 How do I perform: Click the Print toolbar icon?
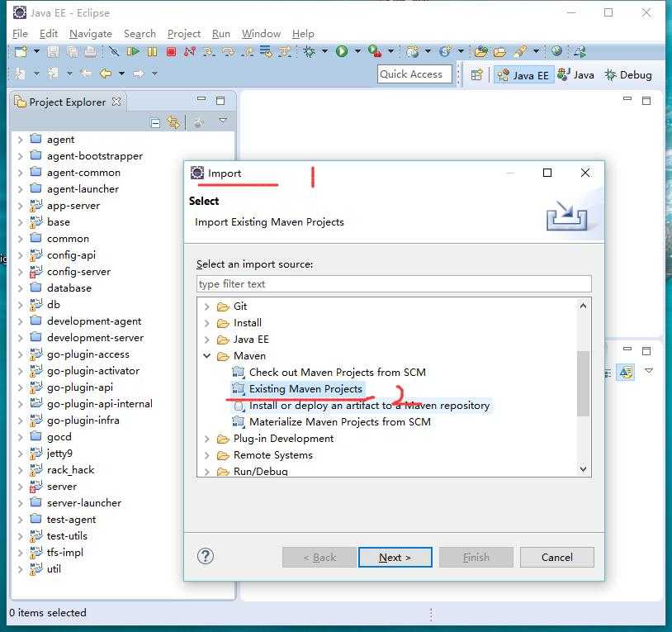coord(90,52)
